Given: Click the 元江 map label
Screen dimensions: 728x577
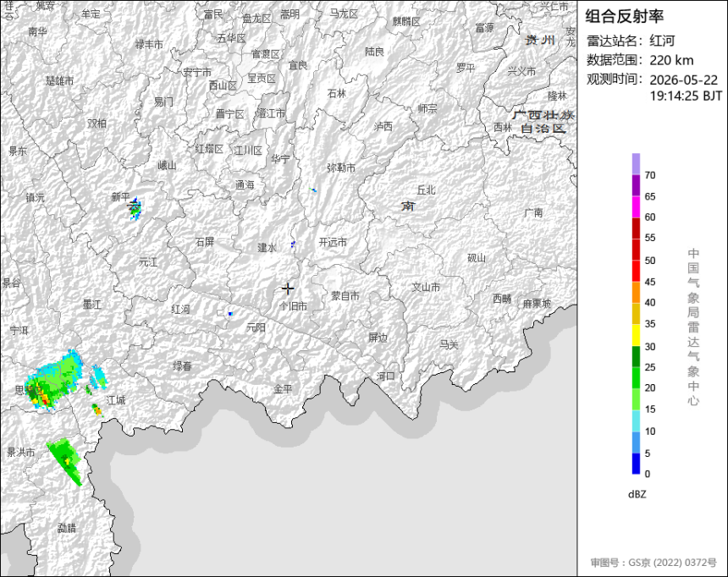Looking at the screenshot, I should point(148,262).
